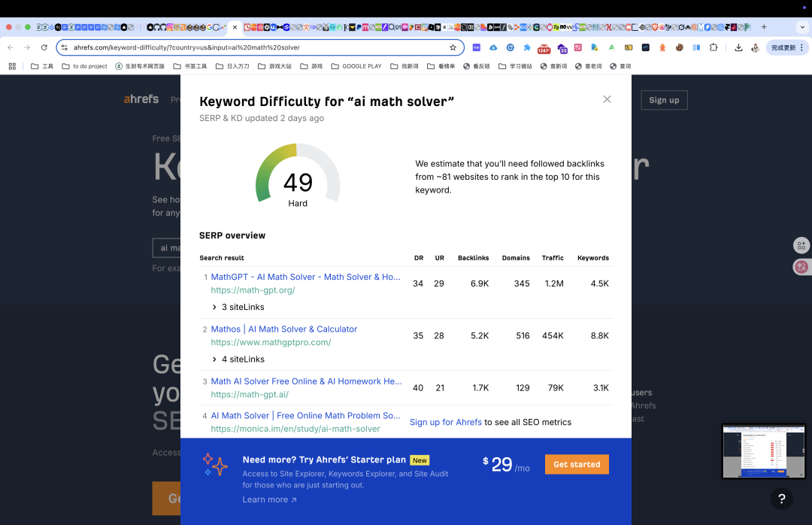812x525 pixels.
Task: Open the 看榜单 bookmarks folder
Action: pyautogui.click(x=441, y=66)
